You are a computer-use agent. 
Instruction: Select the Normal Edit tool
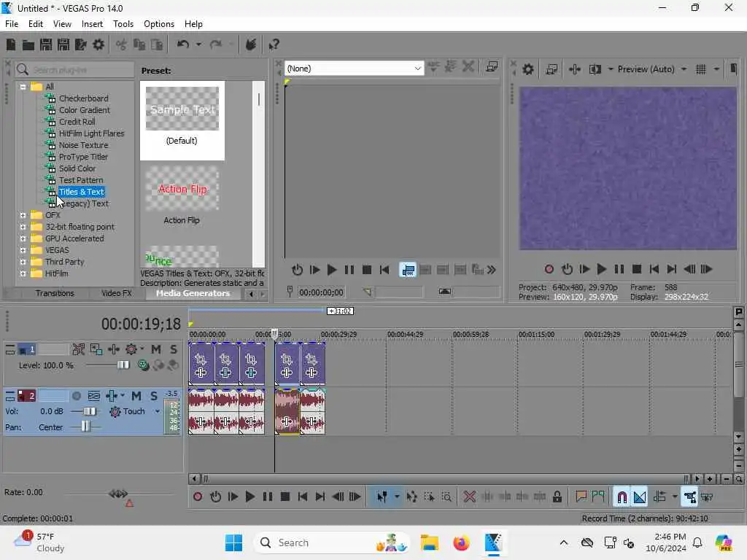pyautogui.click(x=382, y=497)
